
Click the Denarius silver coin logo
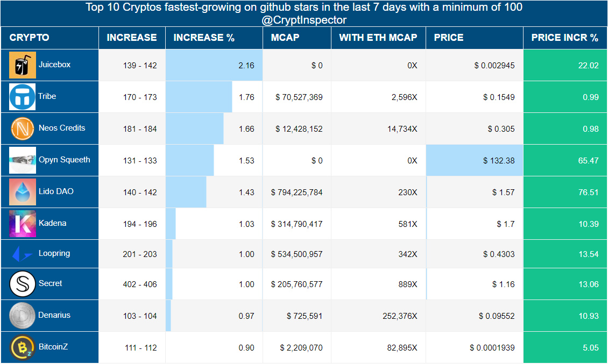(x=22, y=316)
